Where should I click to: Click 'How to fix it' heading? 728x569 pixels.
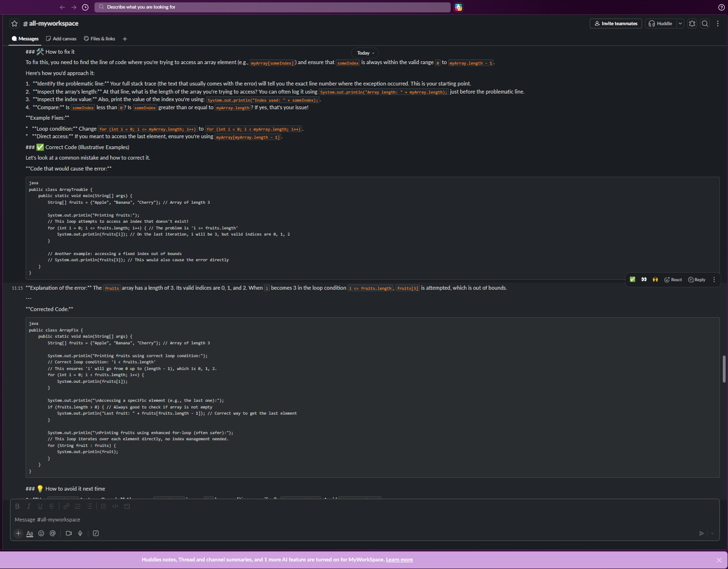coord(60,52)
